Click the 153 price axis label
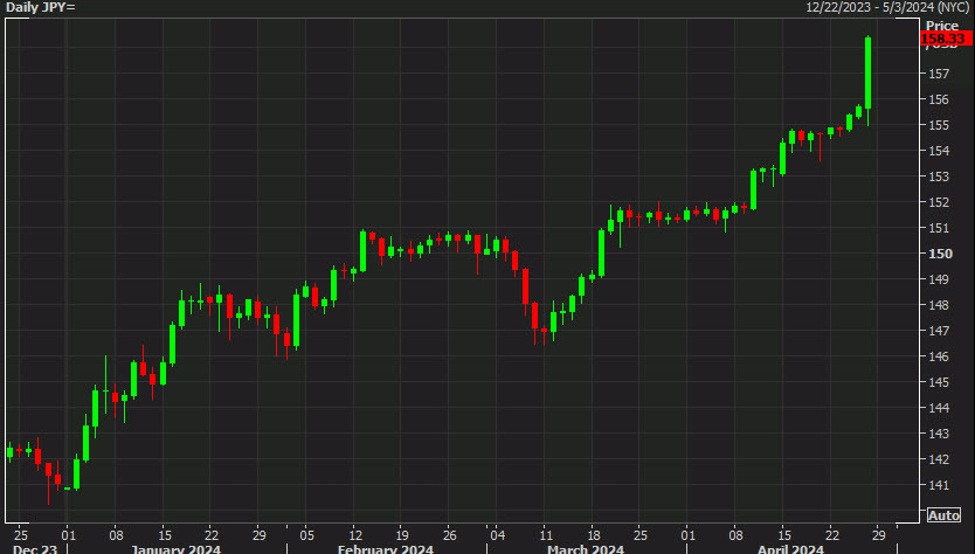975x554 pixels. (939, 177)
